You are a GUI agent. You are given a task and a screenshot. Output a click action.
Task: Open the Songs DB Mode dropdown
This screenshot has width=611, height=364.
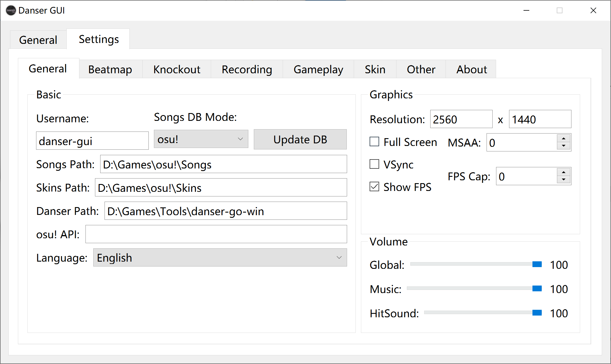coord(201,139)
